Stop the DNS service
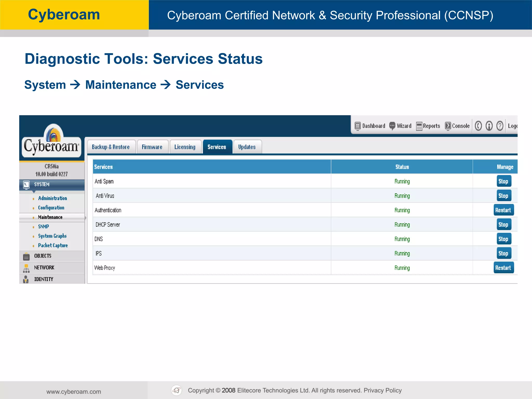 (504, 239)
